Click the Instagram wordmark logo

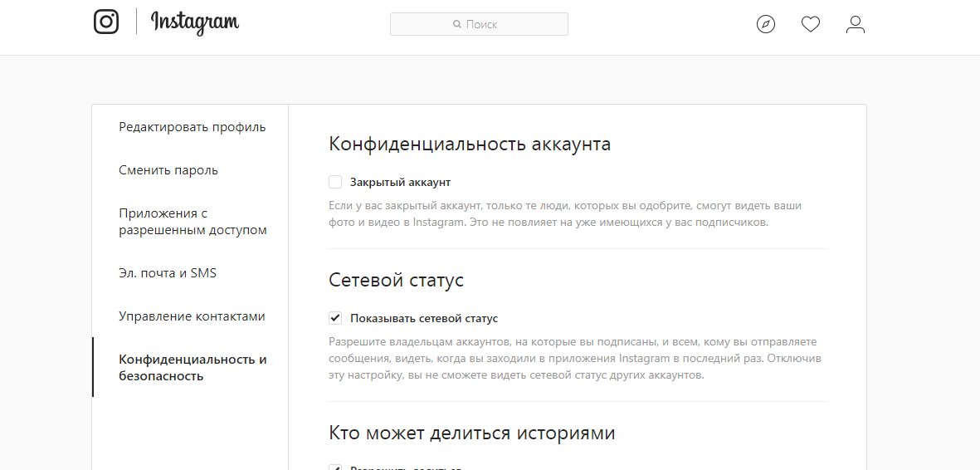coord(195,23)
